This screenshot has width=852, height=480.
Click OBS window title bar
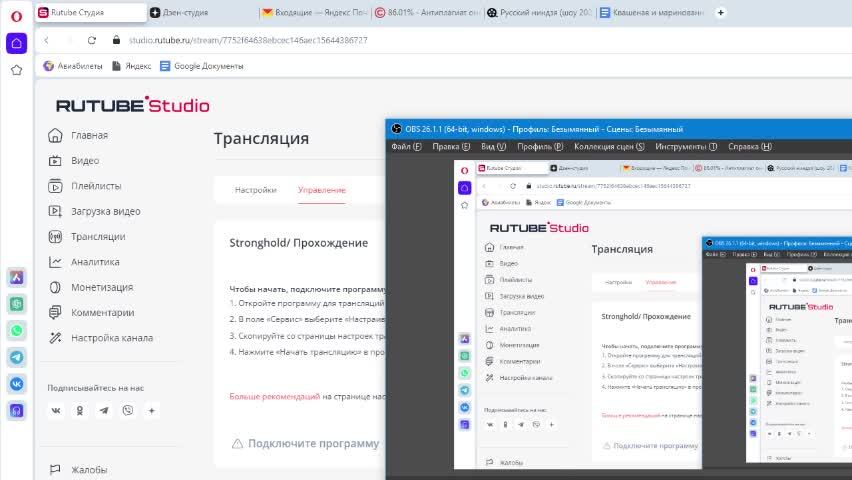click(619, 129)
